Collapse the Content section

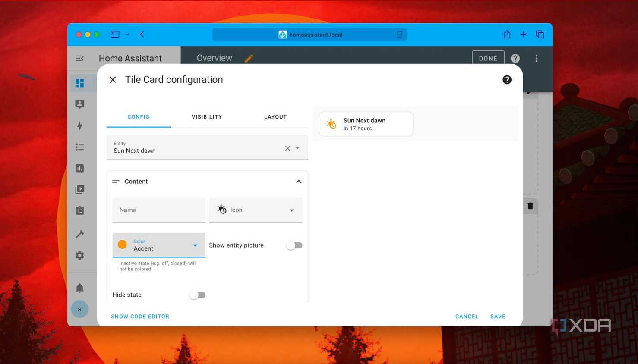(299, 182)
